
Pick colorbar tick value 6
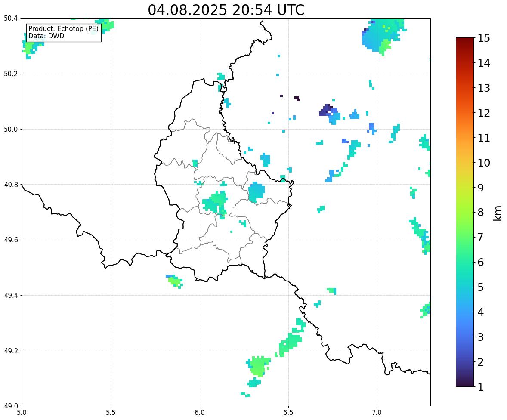[480, 262]
